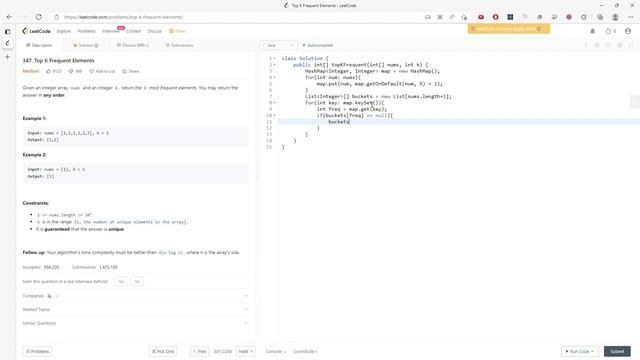Screen dimensions: 640x360
Task: Click the browser address bar URL
Action: (x=124, y=17)
